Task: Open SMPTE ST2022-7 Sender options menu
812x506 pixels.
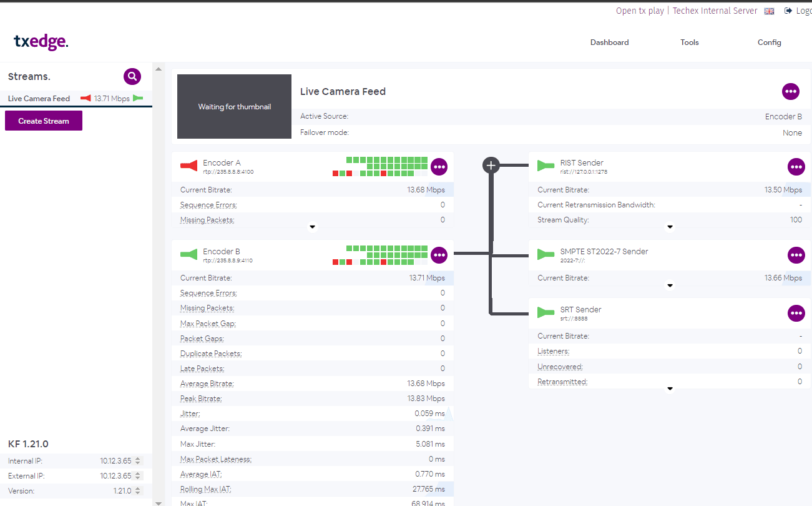Action: [796, 255]
